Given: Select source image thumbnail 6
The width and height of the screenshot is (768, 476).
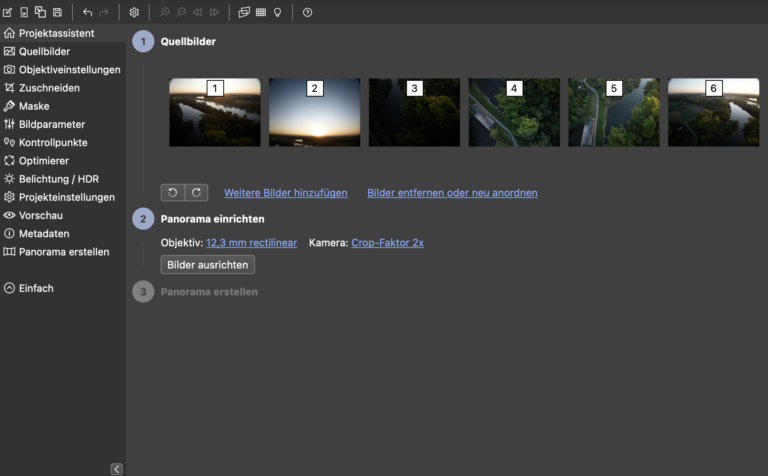Looking at the screenshot, I should point(714,112).
